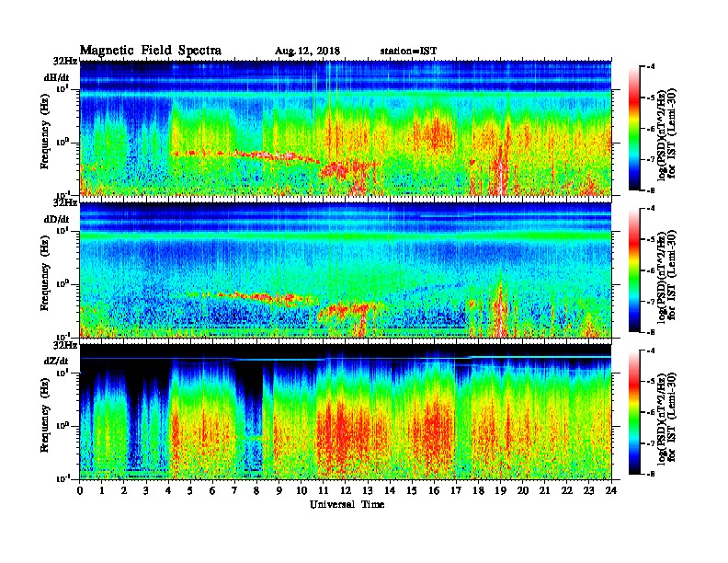The width and height of the screenshot is (728, 563).
Task: Click the -6 tick on dZ/dt color bar
Action: (652, 412)
